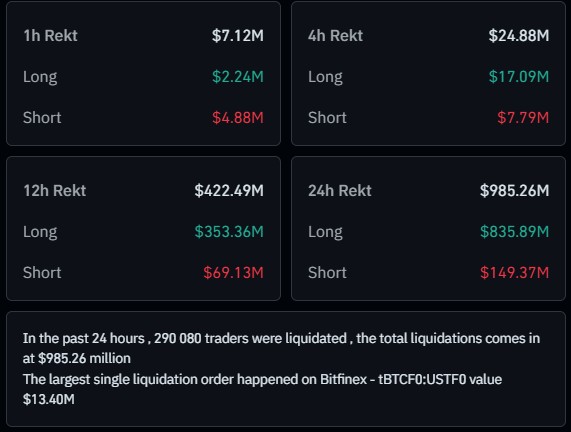Click the 24h Short value $149.37M
571x432 pixels.
tap(514, 272)
